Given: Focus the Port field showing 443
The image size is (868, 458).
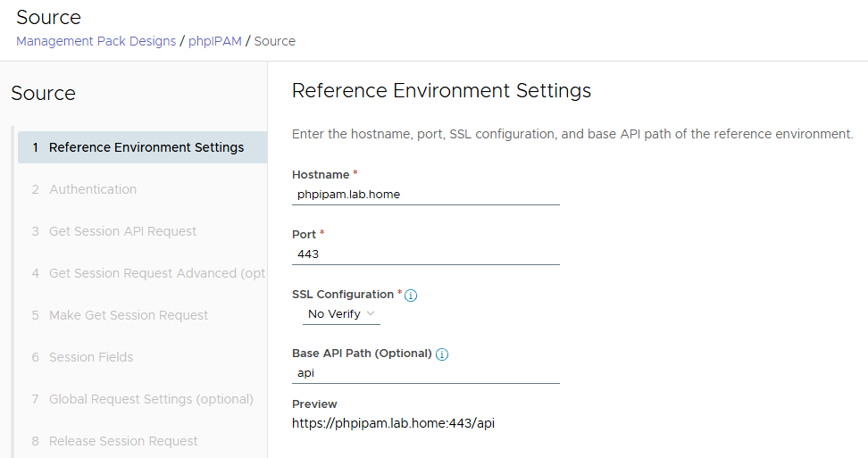Looking at the screenshot, I should point(425,254).
